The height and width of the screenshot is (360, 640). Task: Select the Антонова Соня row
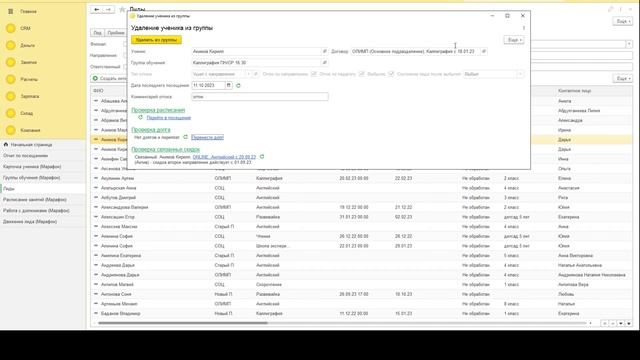pos(362,294)
